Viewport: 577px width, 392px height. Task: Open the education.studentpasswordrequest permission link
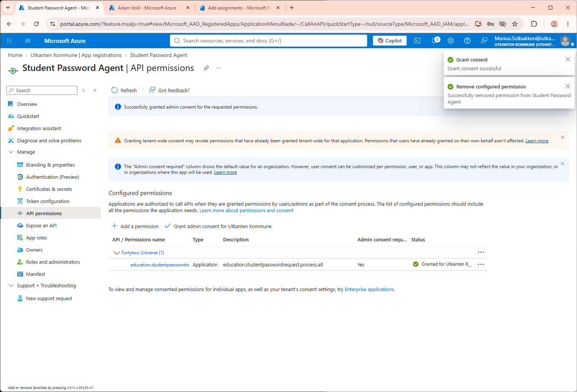point(160,265)
